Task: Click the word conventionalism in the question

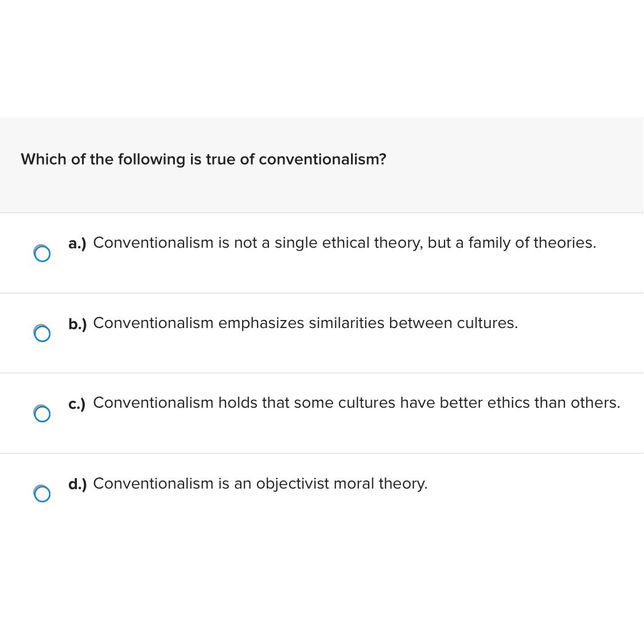Action: click(x=322, y=159)
